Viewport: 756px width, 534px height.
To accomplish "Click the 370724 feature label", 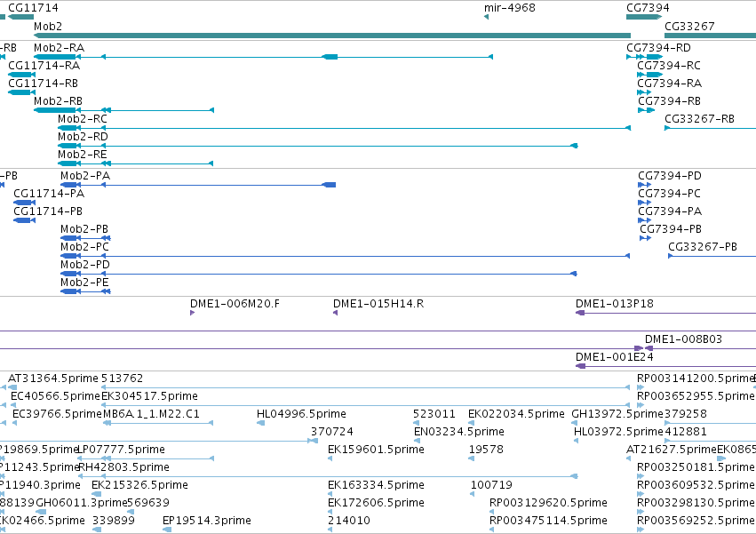I will click(x=331, y=432).
